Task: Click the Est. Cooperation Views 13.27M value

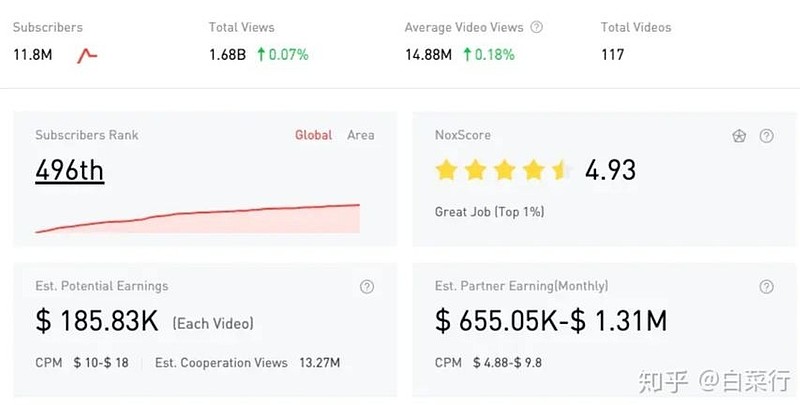Action: (320, 363)
